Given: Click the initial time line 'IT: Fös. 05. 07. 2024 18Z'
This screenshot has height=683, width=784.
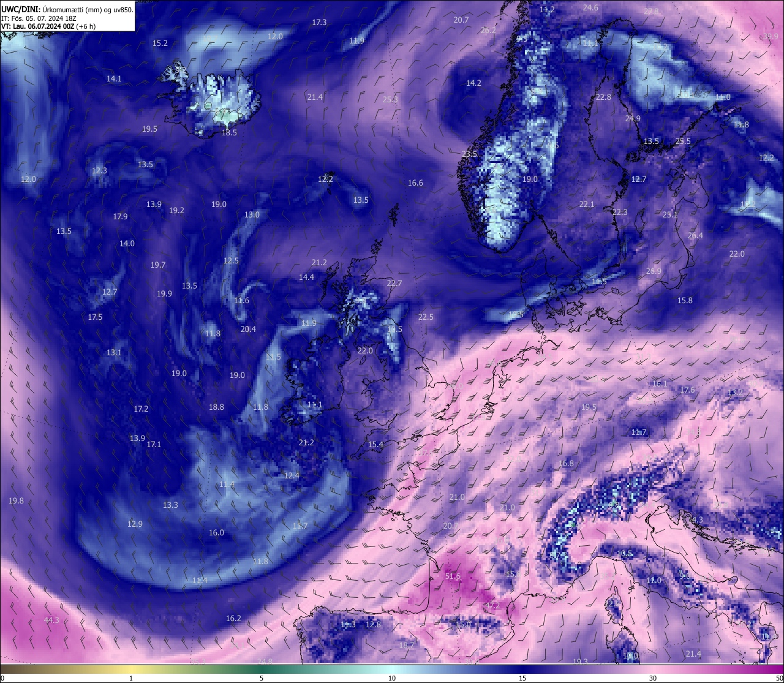Looking at the screenshot, I should tap(39, 18).
